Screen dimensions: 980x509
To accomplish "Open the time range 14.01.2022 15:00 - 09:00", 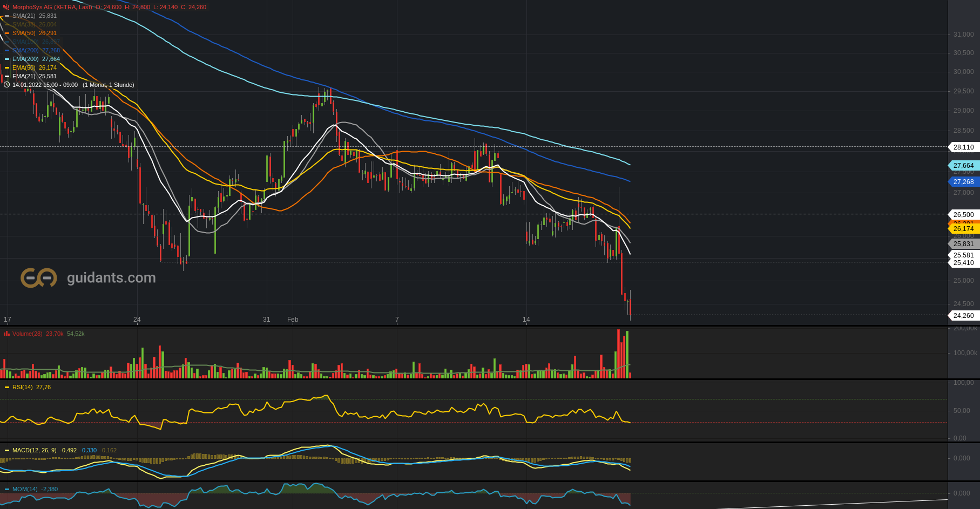I will (x=45, y=85).
